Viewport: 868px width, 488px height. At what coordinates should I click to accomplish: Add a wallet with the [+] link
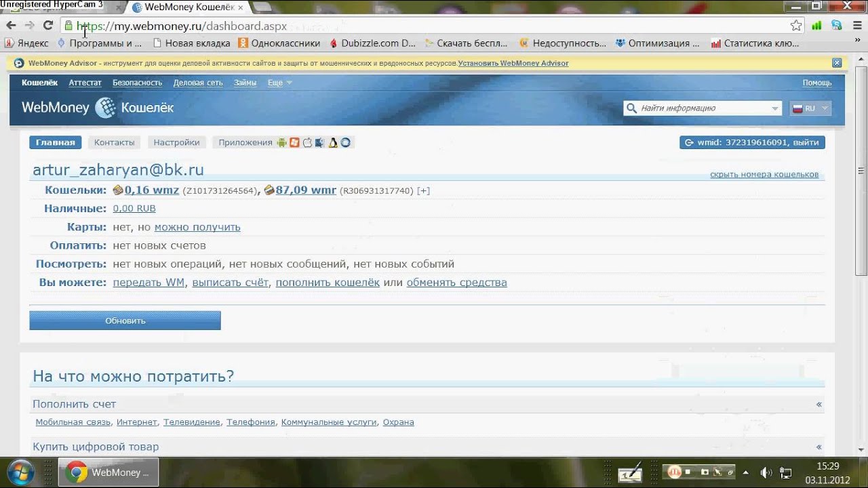point(423,190)
